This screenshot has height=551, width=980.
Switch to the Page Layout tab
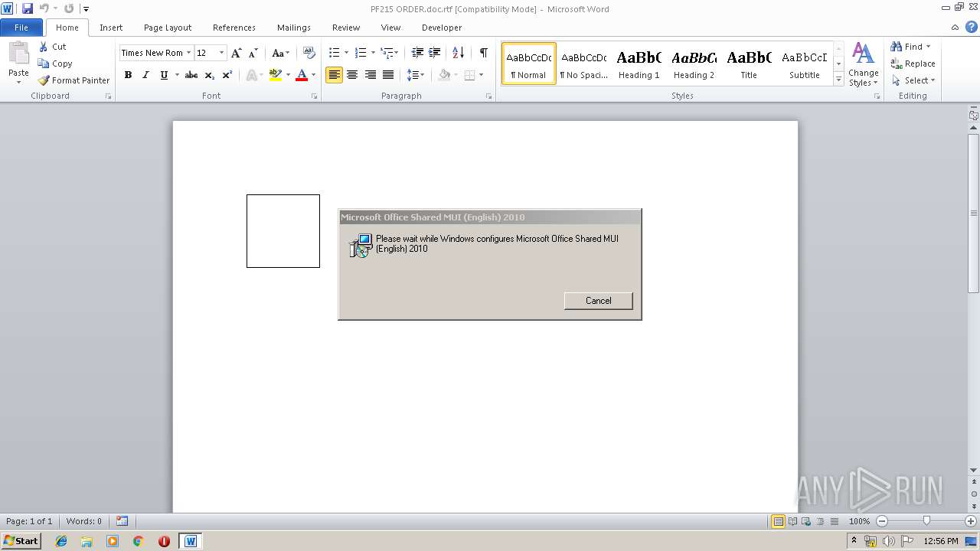[x=168, y=28]
